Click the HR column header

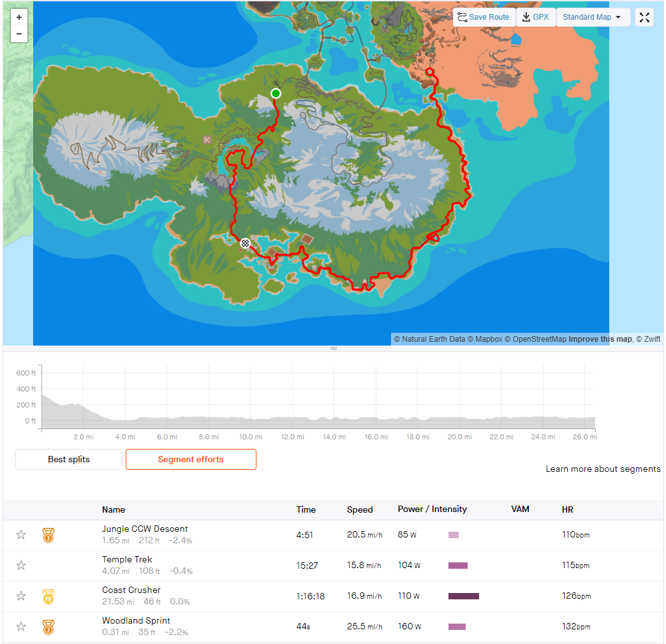point(568,509)
